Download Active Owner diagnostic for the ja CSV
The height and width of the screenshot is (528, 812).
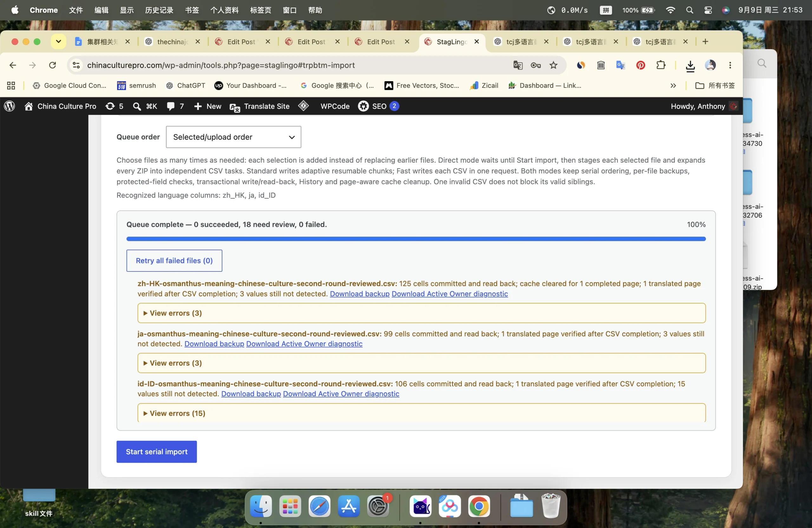pos(304,343)
